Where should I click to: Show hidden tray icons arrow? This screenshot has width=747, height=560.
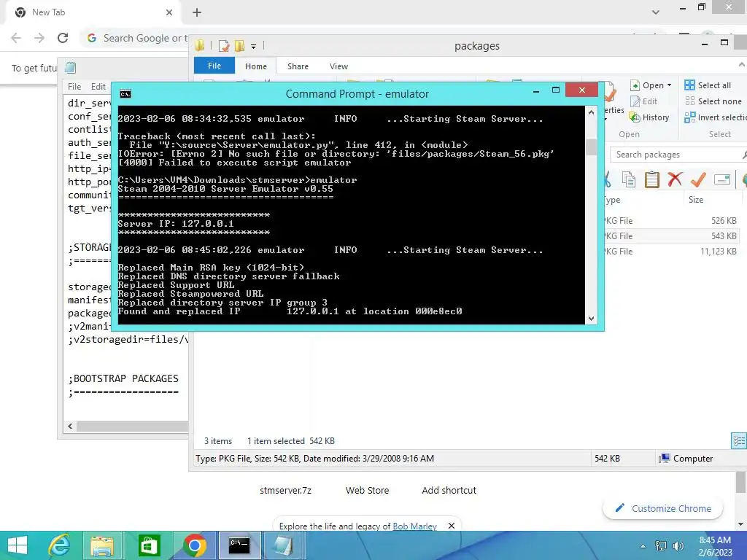coord(643,545)
